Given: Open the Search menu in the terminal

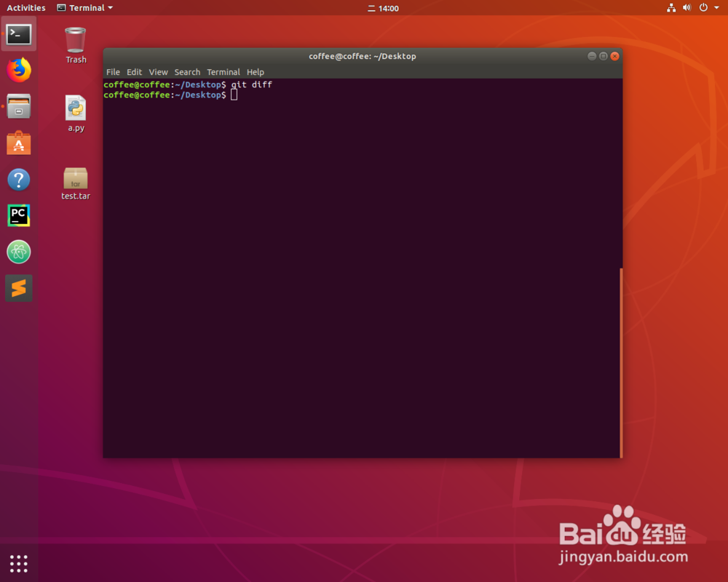Looking at the screenshot, I should coord(187,72).
